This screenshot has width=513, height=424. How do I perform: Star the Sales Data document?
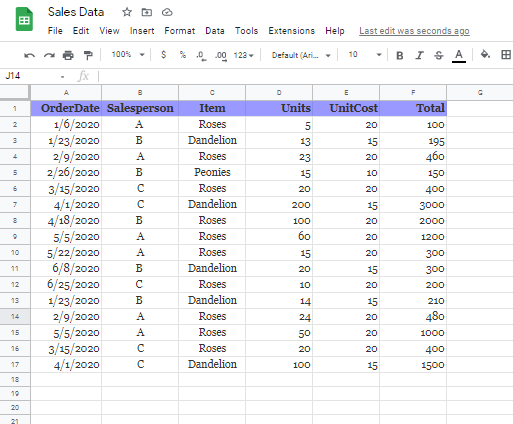127,12
